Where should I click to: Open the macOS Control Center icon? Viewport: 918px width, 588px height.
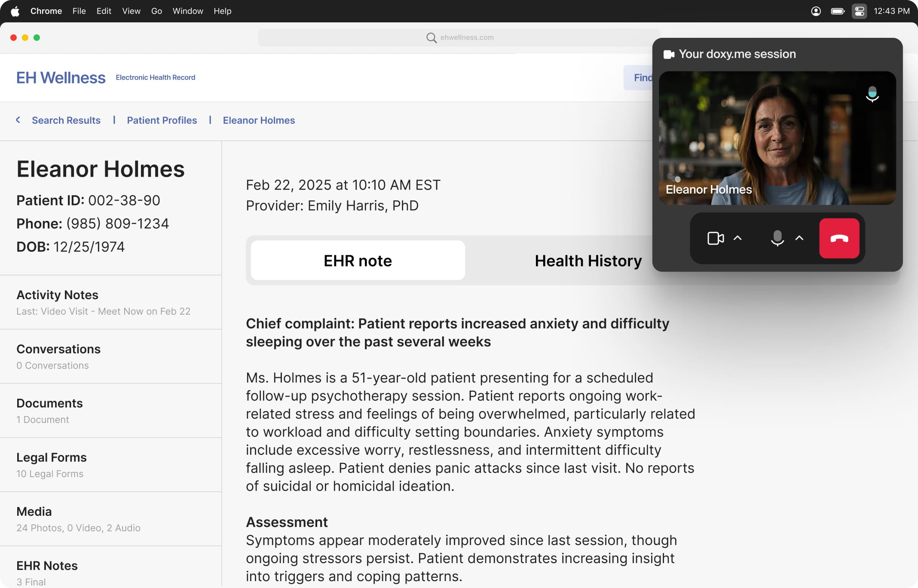[x=859, y=11]
